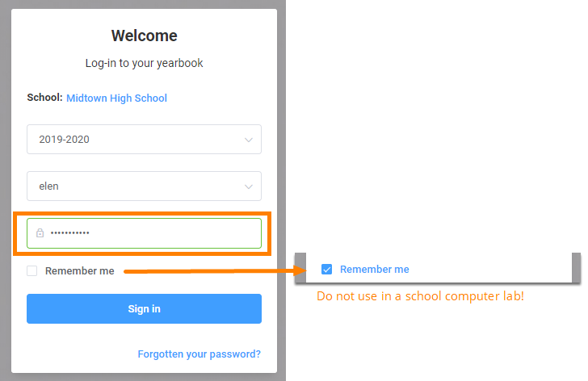Click the white strip right of the blue Remember me label

click(x=493, y=270)
